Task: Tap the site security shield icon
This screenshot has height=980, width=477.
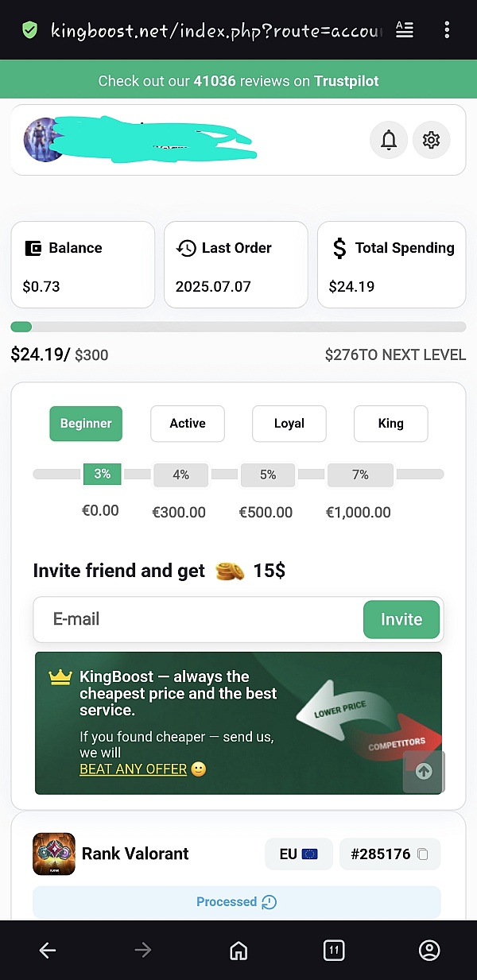Action: click(x=29, y=30)
